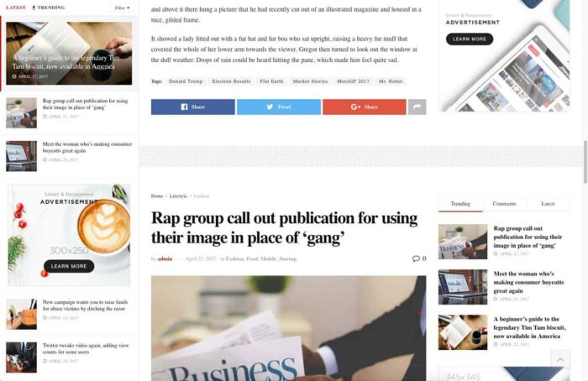The height and width of the screenshot is (381, 588).
Task: Share article via Facebook button
Action: coord(192,107)
